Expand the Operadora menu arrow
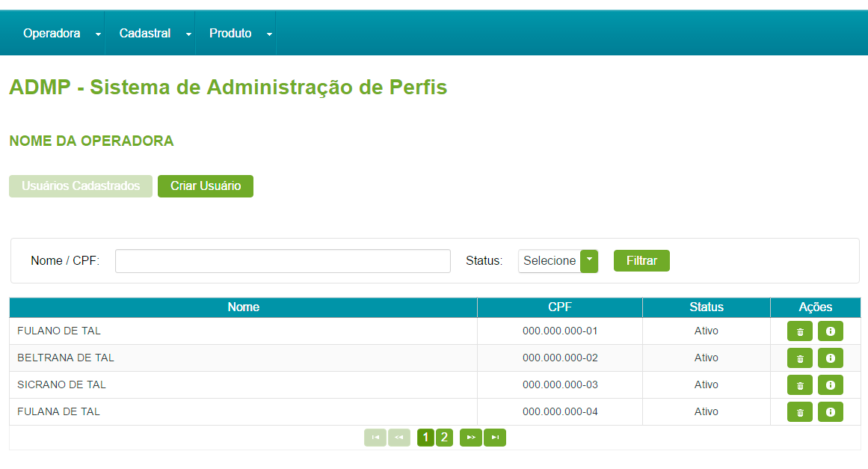This screenshot has height=469, width=868. (97, 33)
